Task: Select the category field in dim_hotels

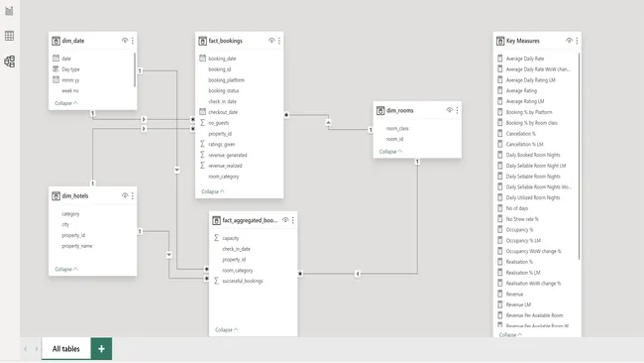Action: point(70,214)
